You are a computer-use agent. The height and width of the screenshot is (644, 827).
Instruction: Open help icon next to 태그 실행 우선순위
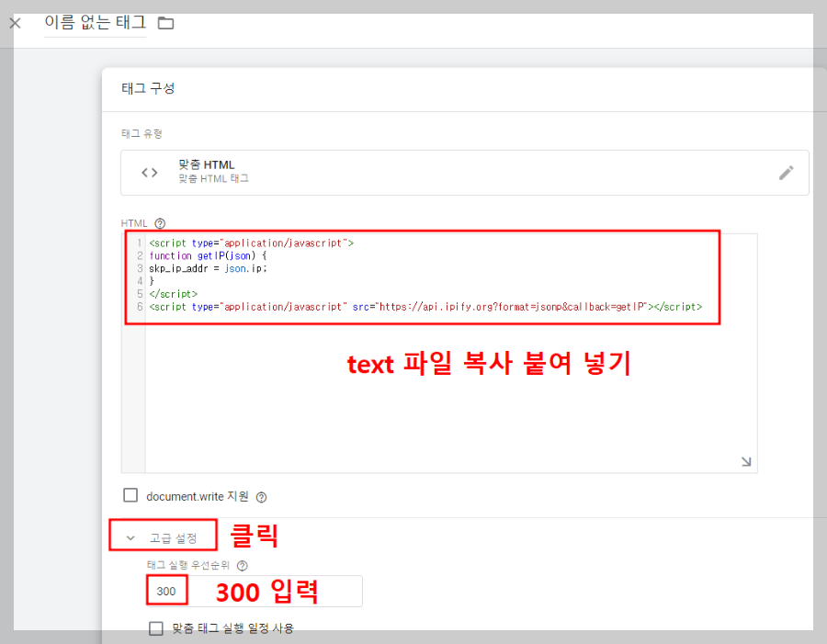point(242,566)
